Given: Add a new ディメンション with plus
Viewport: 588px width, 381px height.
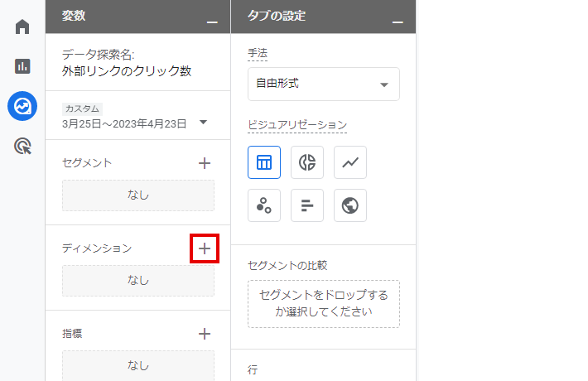Looking at the screenshot, I should click(x=205, y=248).
